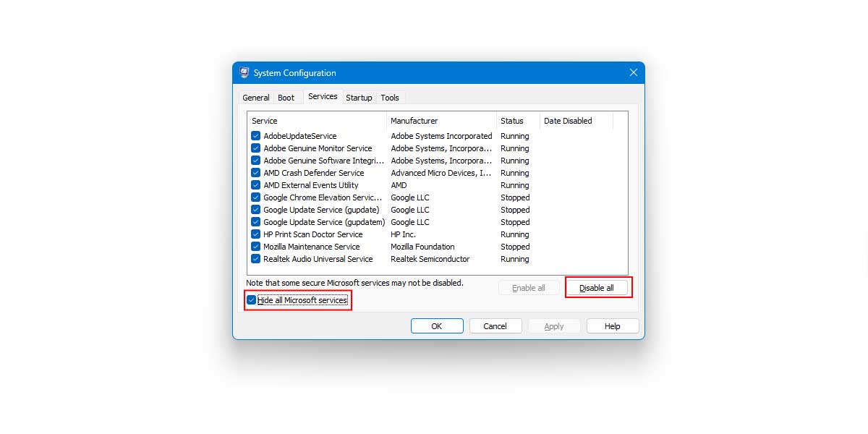Select the Services tab

coord(323,96)
